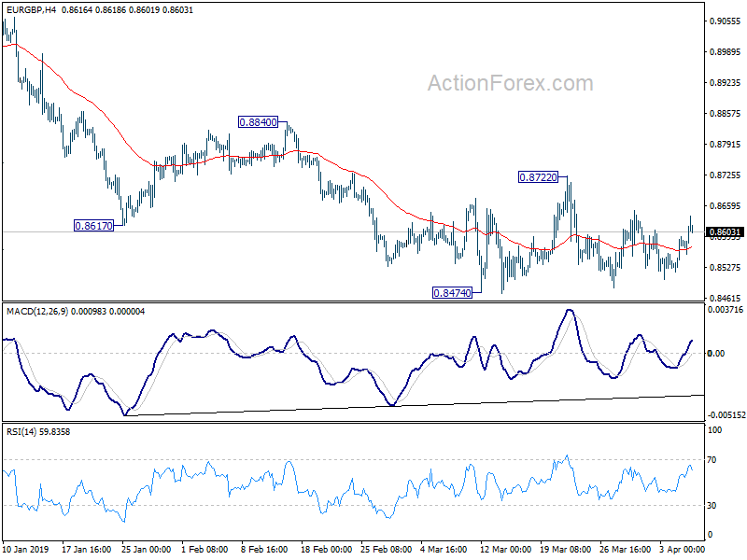Viewport: 747px width, 560px height.
Task: Click the RSI scale value 100
Action: pyautogui.click(x=715, y=430)
